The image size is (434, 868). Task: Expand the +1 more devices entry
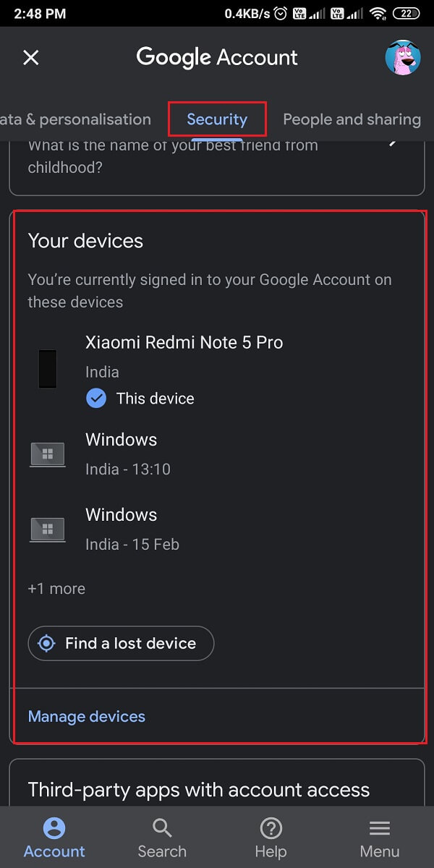(56, 588)
